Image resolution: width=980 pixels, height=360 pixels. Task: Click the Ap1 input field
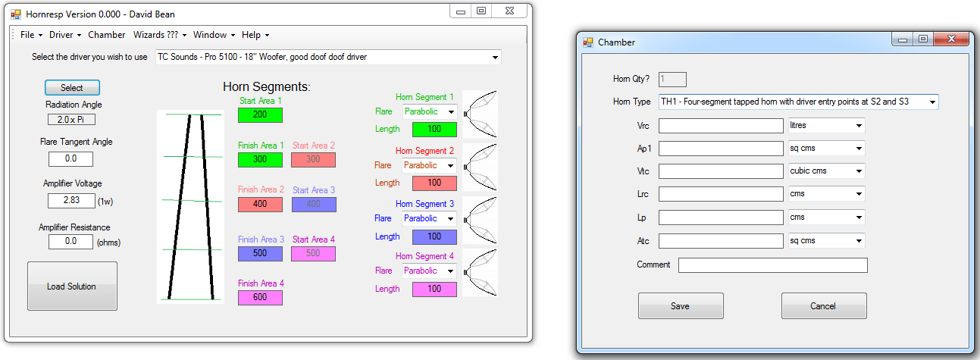[721, 149]
